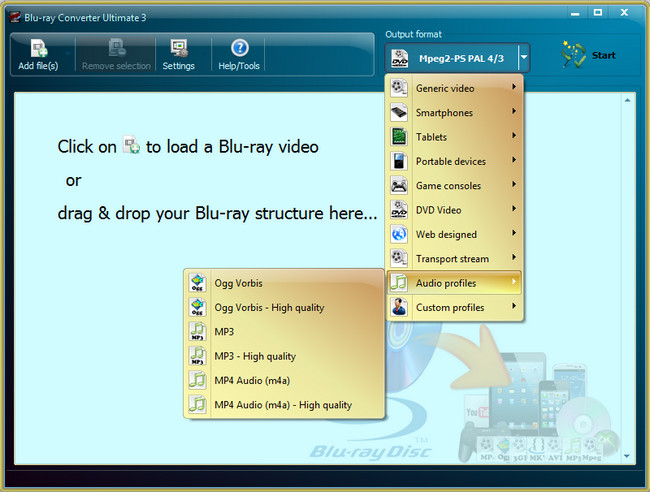Click the MP3 note icon
Screen dimensions: 650x492
(x=197, y=332)
